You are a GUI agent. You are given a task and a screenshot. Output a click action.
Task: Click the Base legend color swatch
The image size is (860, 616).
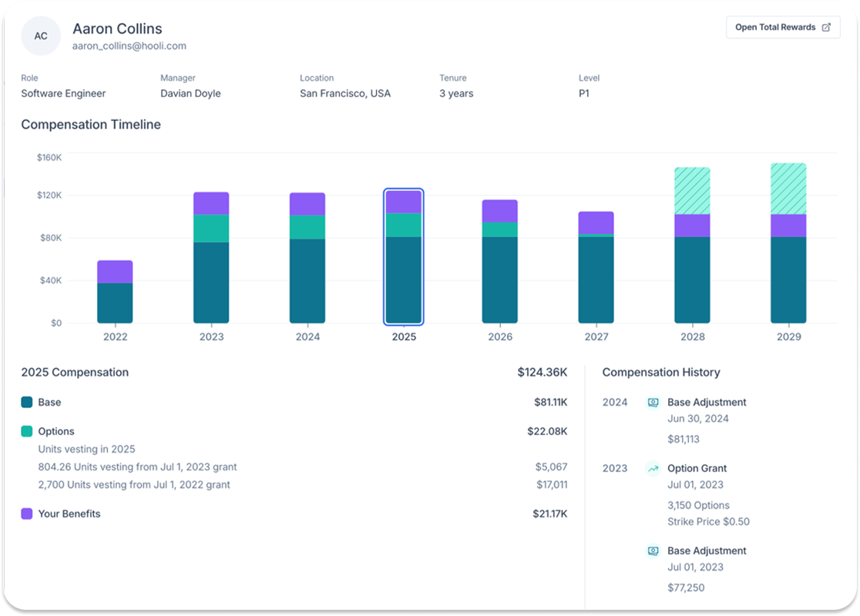tap(26, 402)
